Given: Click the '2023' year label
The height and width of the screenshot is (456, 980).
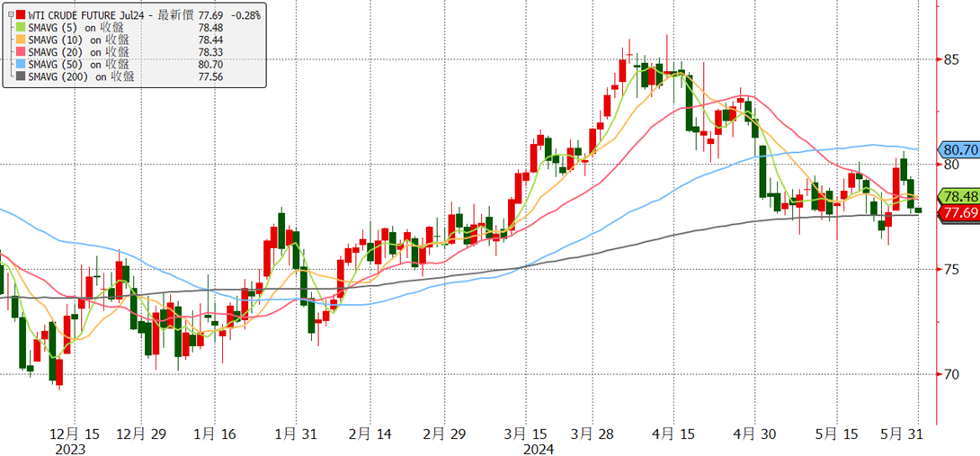Looking at the screenshot, I should click(71, 449).
